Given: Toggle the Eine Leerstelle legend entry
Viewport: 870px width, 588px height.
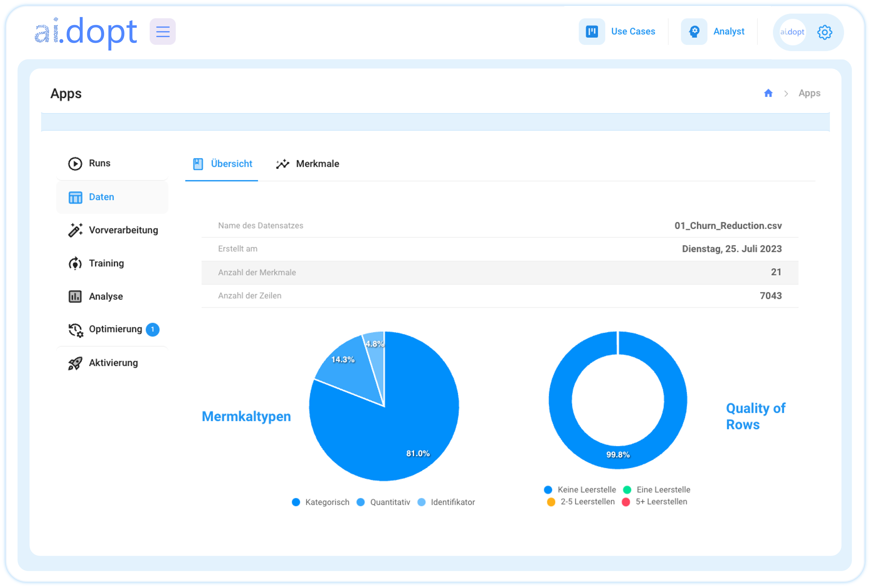Looking at the screenshot, I should point(657,490).
